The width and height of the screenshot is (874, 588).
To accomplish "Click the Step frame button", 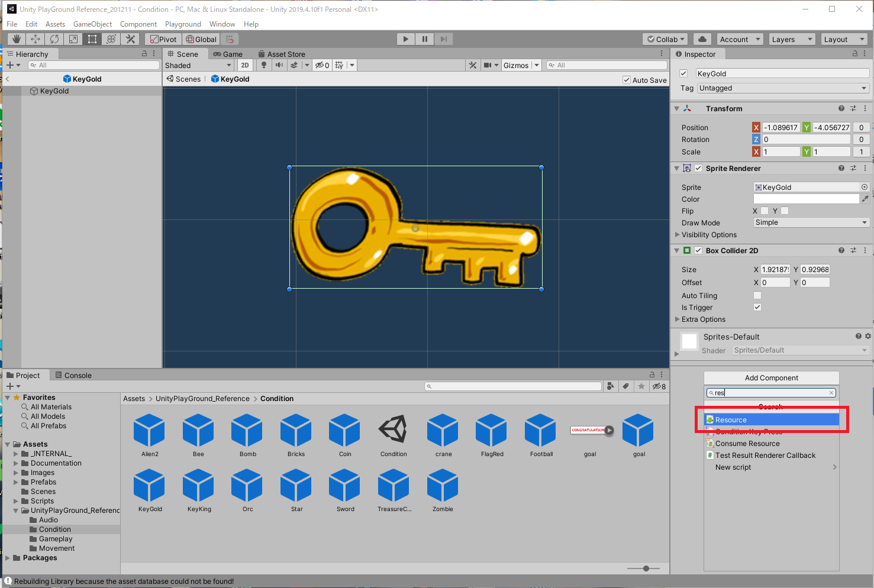I will [443, 39].
